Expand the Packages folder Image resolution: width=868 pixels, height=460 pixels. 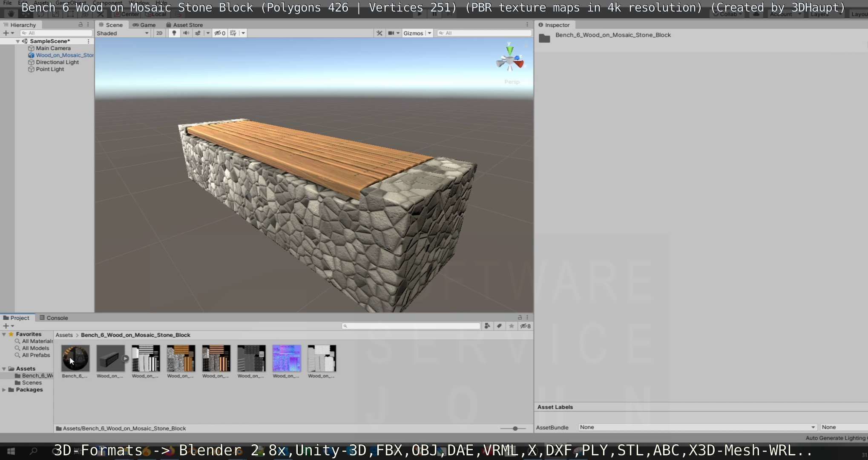pyautogui.click(x=4, y=390)
